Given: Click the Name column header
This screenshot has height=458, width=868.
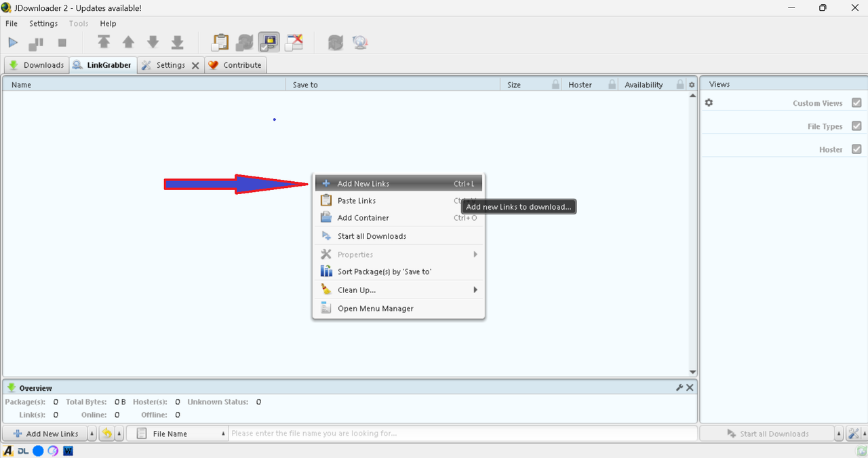Looking at the screenshot, I should [144, 85].
